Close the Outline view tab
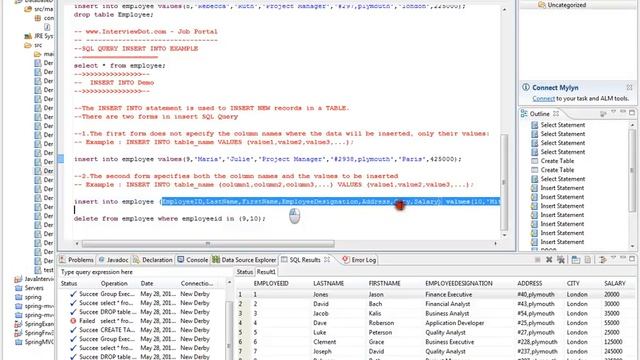 pyautogui.click(x=556, y=113)
